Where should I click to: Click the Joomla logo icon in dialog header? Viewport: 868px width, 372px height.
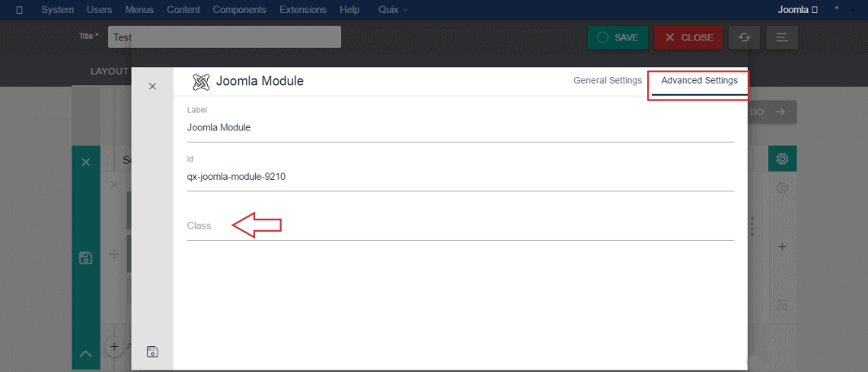201,82
